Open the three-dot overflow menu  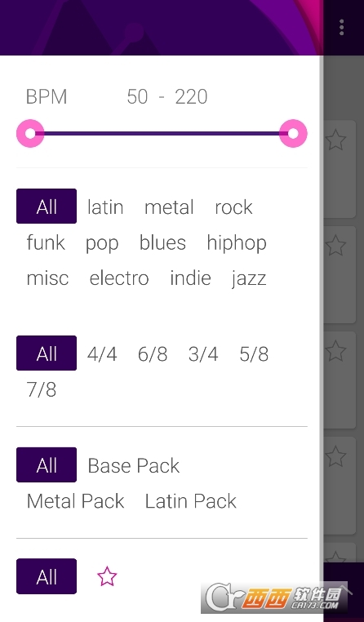[x=341, y=28]
